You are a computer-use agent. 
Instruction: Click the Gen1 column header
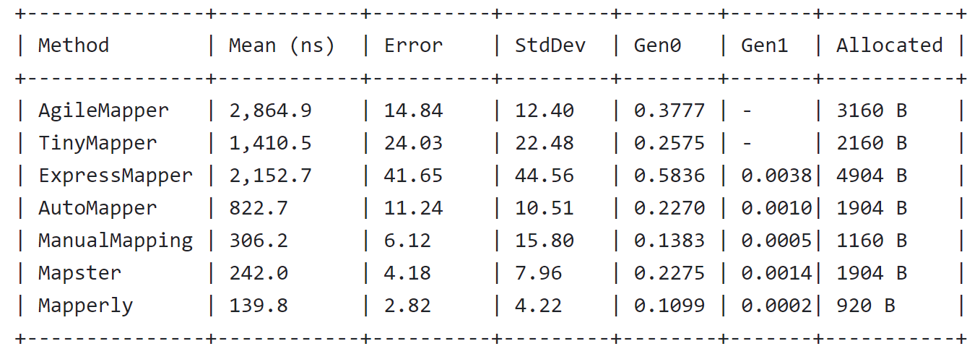[765, 46]
